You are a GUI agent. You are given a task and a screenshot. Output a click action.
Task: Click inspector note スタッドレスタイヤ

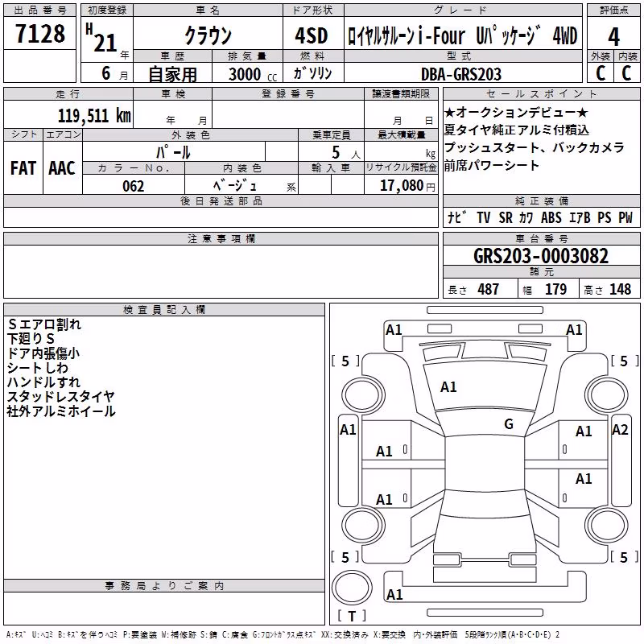pyautogui.click(x=61, y=396)
